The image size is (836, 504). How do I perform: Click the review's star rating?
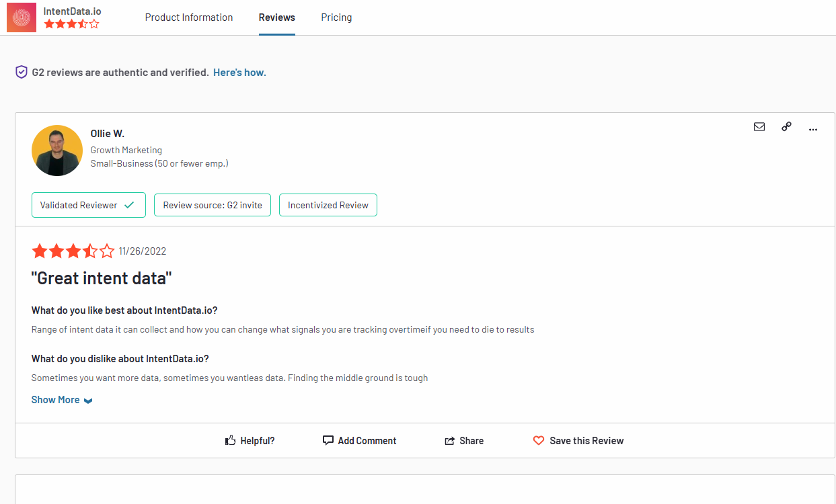point(73,251)
